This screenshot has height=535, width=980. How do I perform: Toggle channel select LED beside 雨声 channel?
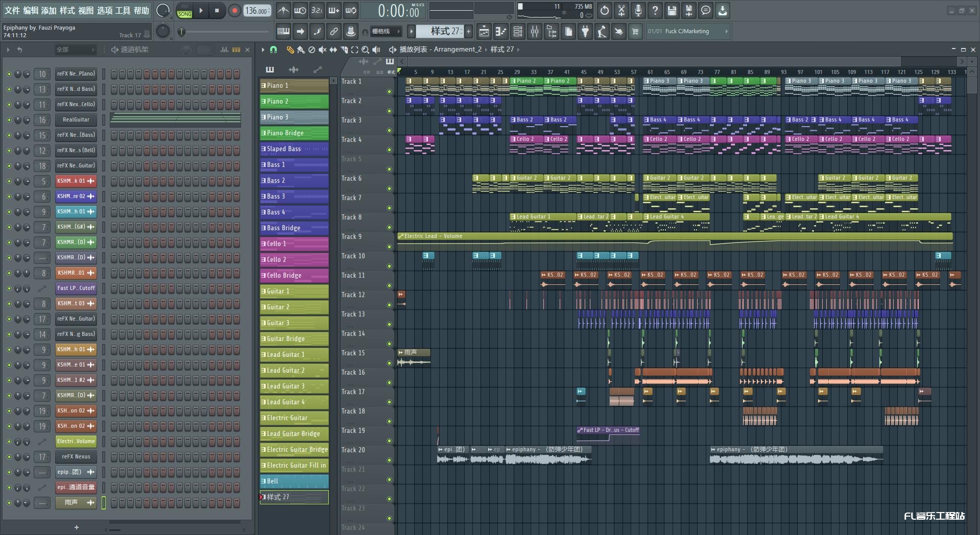(104, 503)
